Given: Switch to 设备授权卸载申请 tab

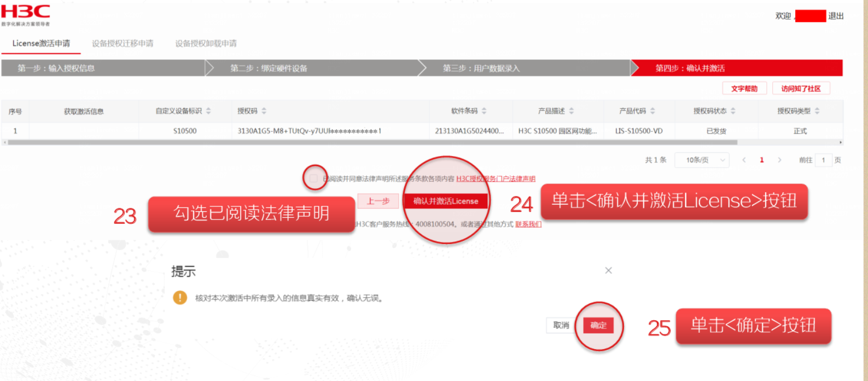Looking at the screenshot, I should pos(206,43).
